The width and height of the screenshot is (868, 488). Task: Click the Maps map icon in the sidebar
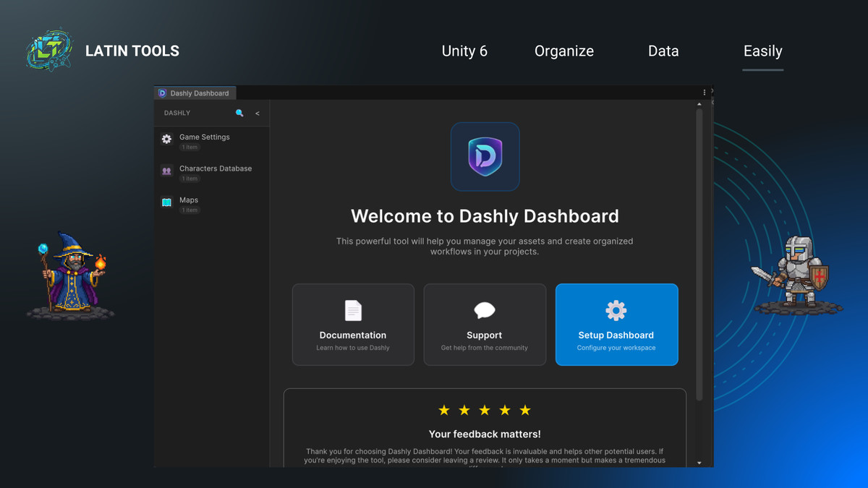166,202
